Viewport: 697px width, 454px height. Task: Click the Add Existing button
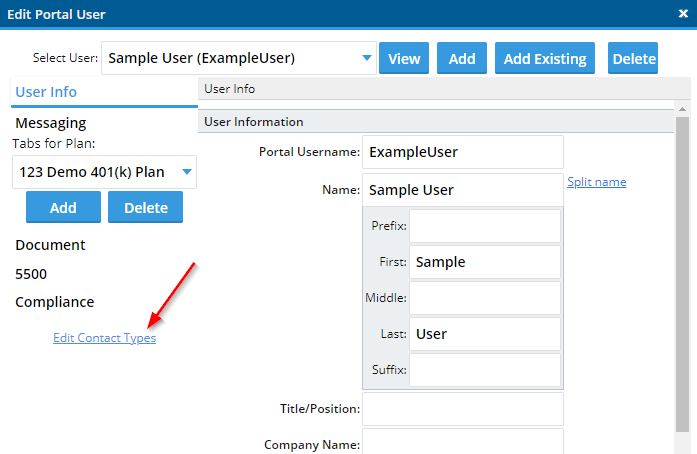(545, 58)
